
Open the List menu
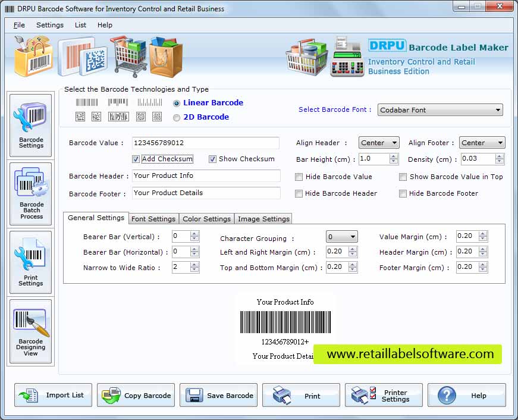(x=80, y=25)
